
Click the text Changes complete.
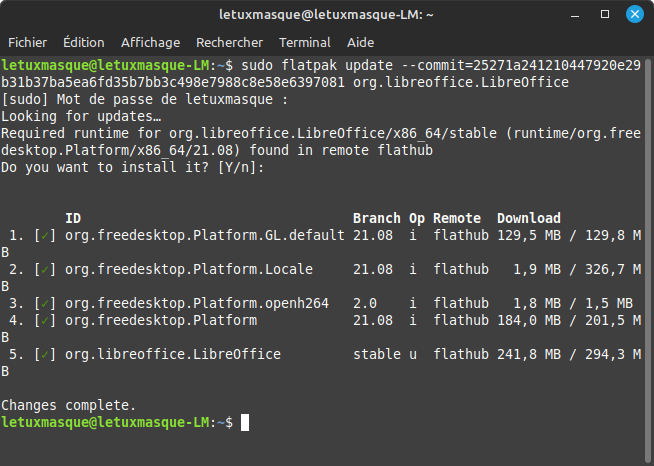[x=68, y=405]
